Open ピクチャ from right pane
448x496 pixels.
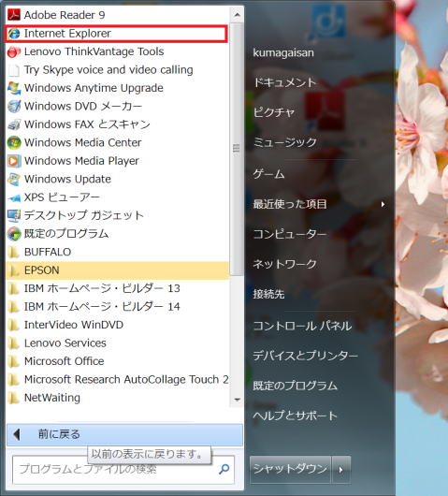tap(274, 112)
